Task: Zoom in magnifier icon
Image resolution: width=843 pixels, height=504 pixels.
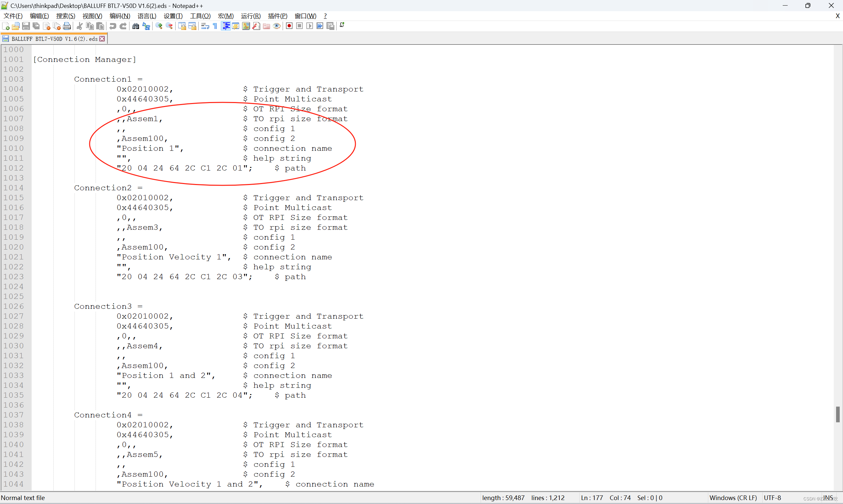Action: [159, 26]
